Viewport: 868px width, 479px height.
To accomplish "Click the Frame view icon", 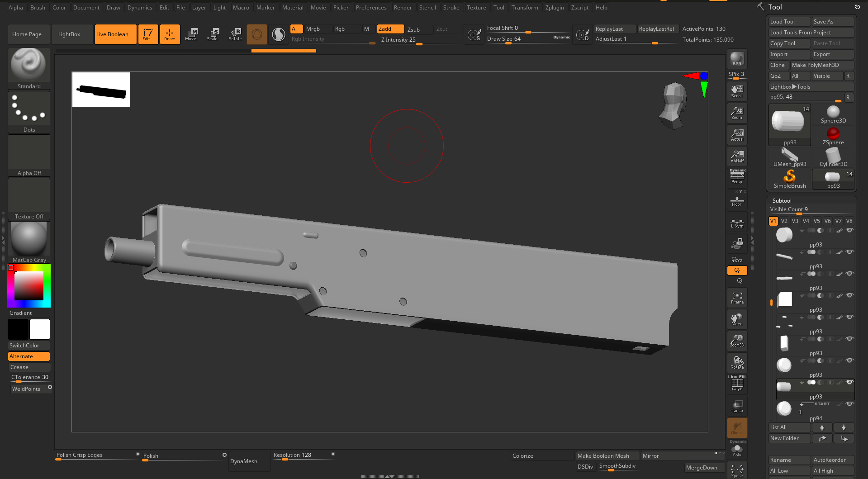I will point(737,298).
